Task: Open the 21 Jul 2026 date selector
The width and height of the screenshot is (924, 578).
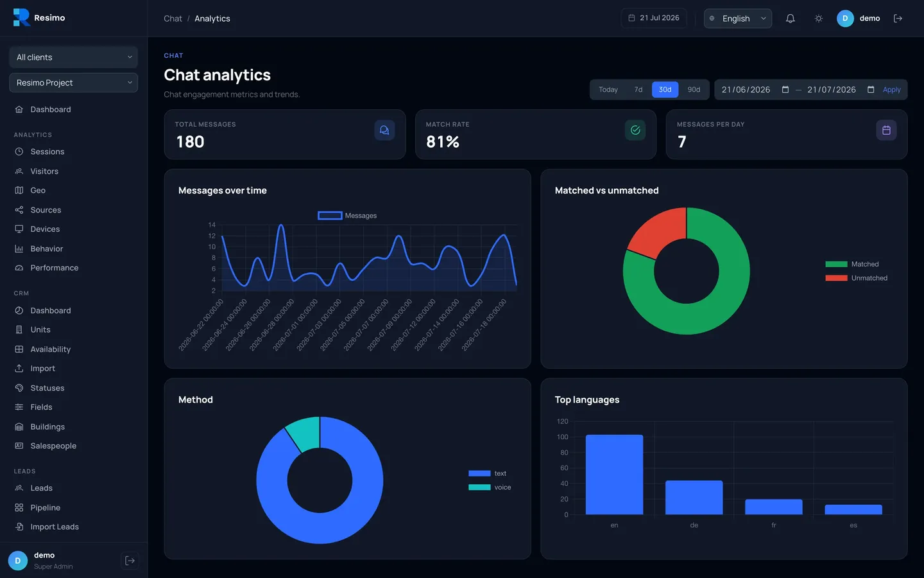Action: pyautogui.click(x=654, y=18)
